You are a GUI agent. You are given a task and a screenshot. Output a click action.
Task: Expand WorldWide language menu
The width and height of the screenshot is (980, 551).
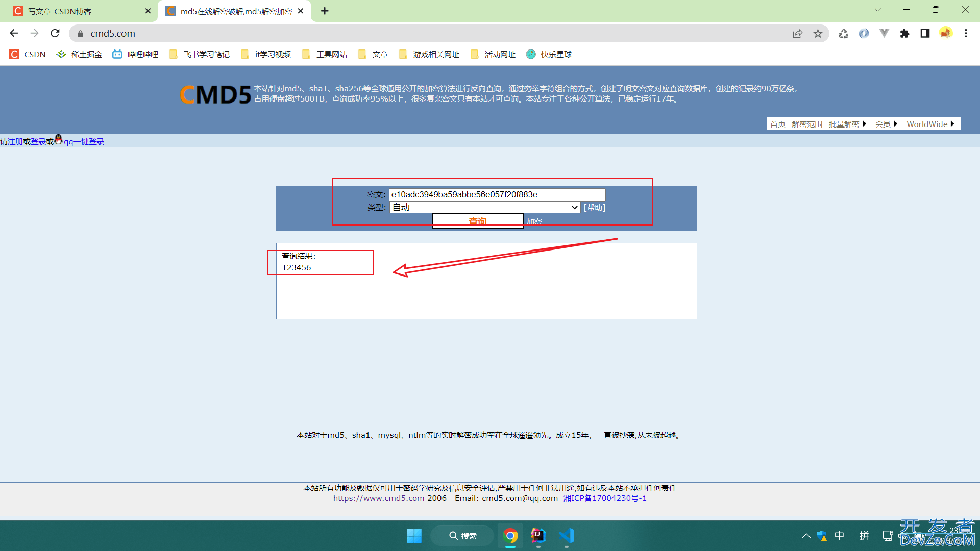930,124
